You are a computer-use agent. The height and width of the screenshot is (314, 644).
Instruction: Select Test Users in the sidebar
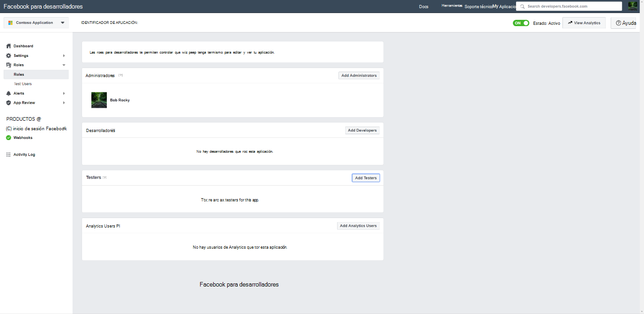[x=23, y=84]
